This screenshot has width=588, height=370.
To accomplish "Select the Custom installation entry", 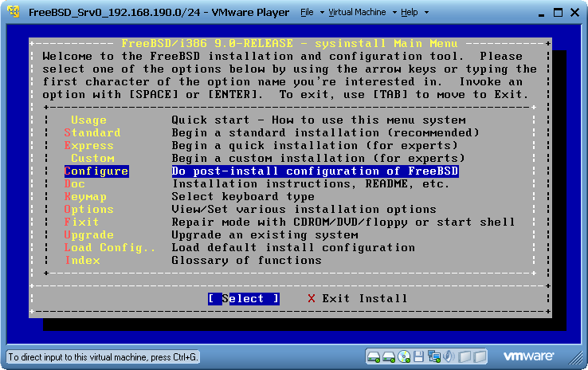I will (92, 159).
